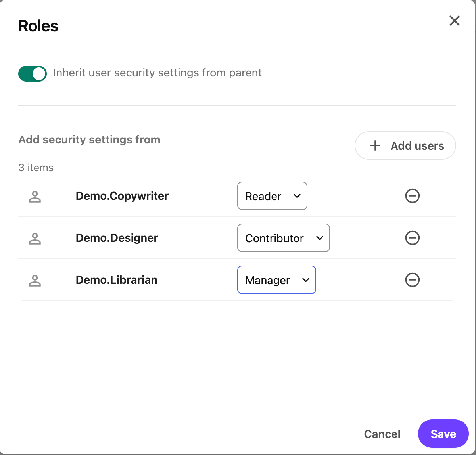This screenshot has width=476, height=455.
Task: Cancel the Roles dialog
Action: point(382,434)
